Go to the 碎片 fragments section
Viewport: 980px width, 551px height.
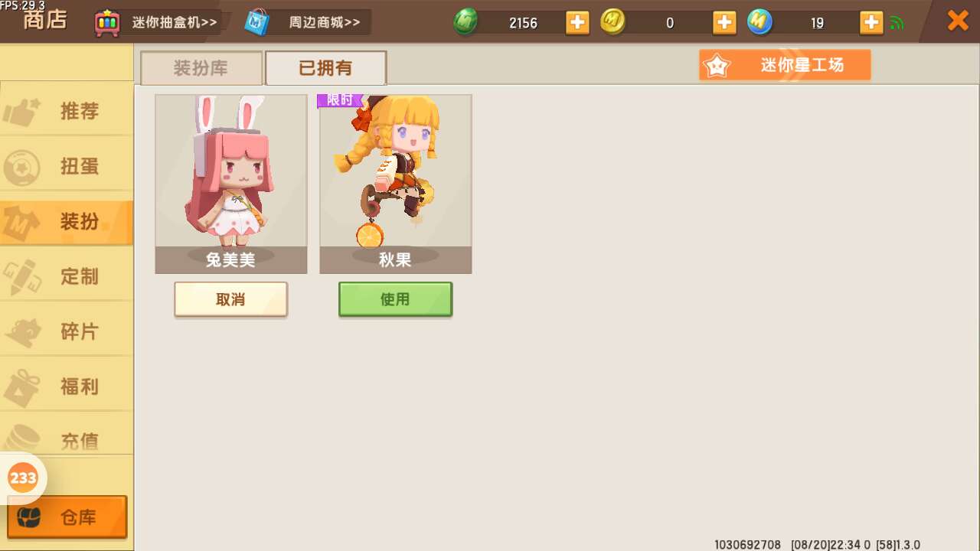[67, 331]
